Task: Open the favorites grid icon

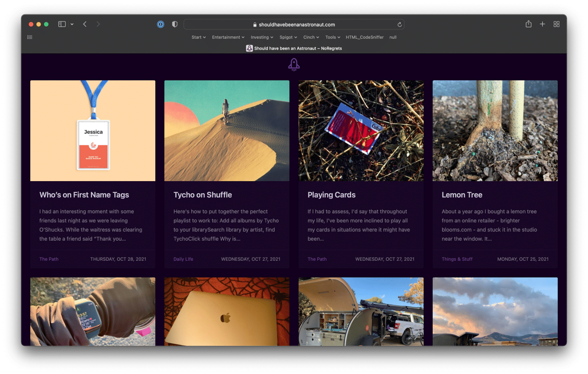Action: 30,37
